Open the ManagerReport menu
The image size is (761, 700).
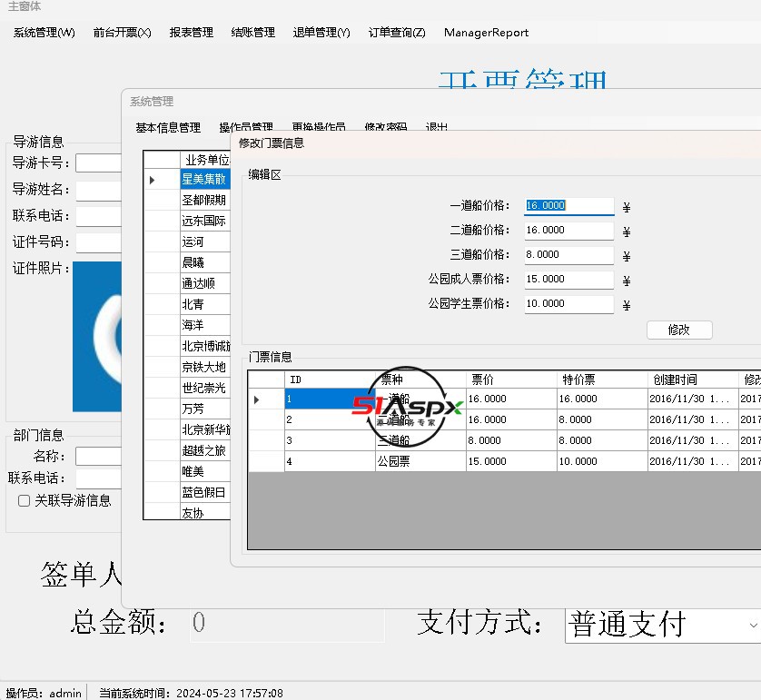tap(486, 33)
